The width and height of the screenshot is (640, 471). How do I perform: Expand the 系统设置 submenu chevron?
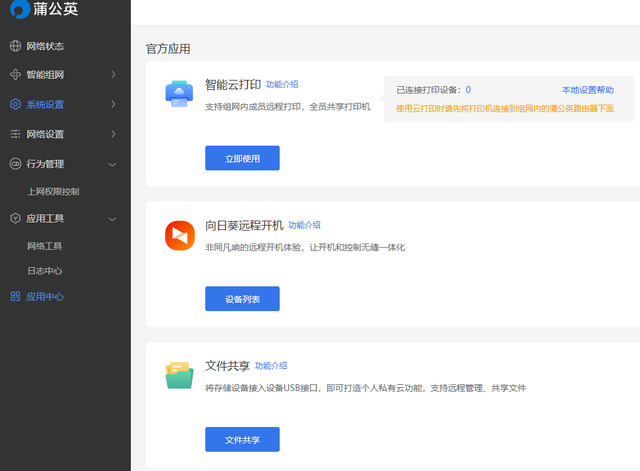(x=113, y=104)
